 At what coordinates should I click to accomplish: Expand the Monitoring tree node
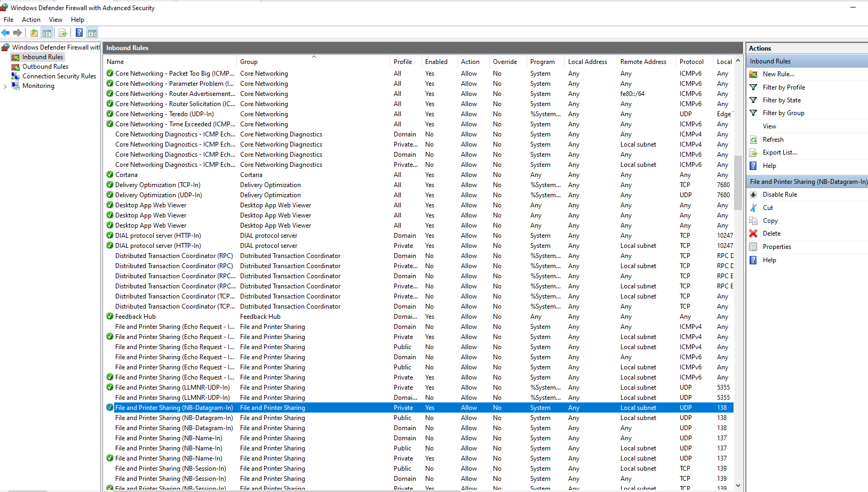pyautogui.click(x=5, y=86)
